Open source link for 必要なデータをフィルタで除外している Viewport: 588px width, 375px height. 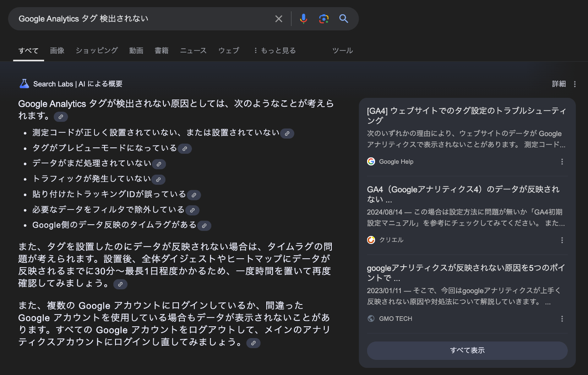click(192, 210)
